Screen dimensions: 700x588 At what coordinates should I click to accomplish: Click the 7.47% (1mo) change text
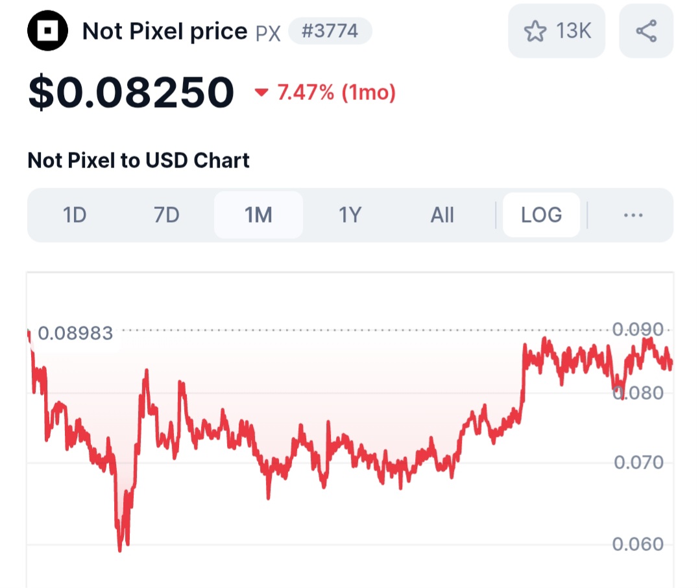pos(336,93)
